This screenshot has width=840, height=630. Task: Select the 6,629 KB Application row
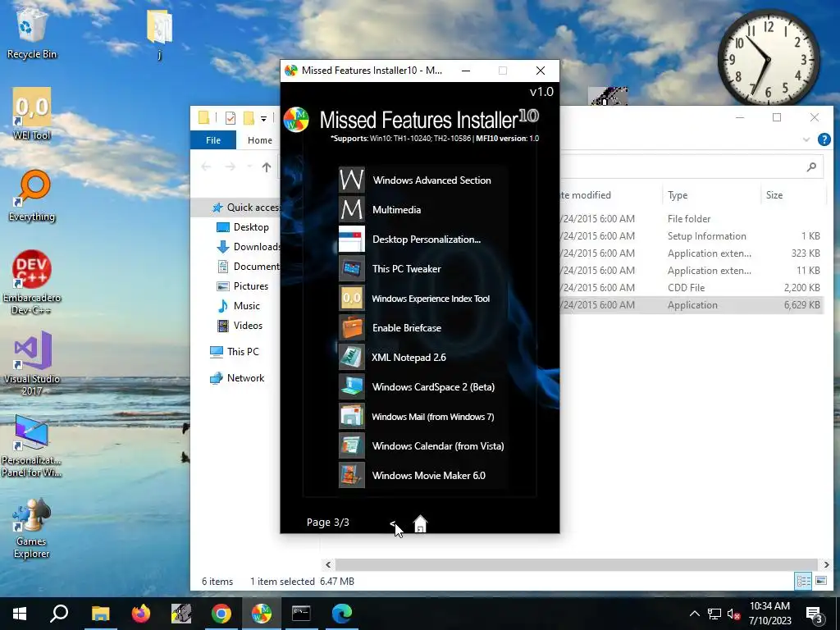(x=691, y=305)
